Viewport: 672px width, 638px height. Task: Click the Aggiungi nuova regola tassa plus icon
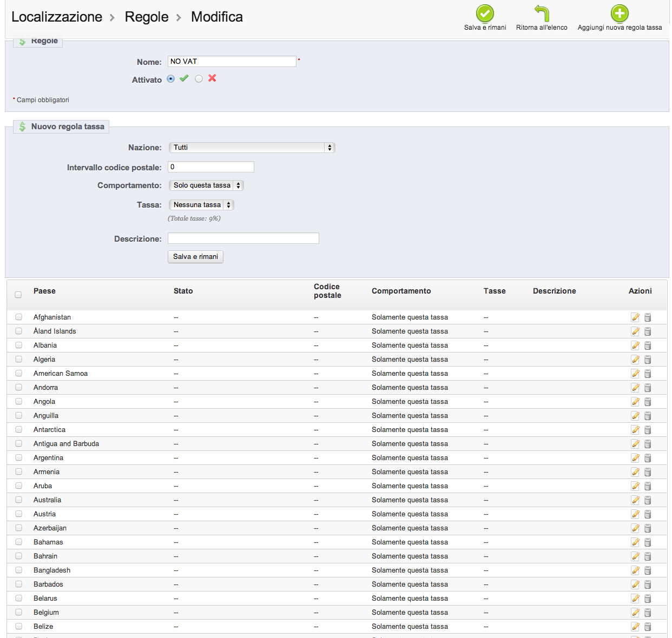pos(620,13)
